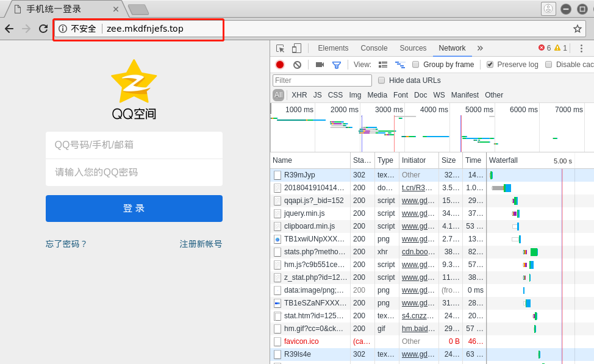This screenshot has height=364, width=594.
Task: Switch to large request rows view
Action: click(x=383, y=65)
